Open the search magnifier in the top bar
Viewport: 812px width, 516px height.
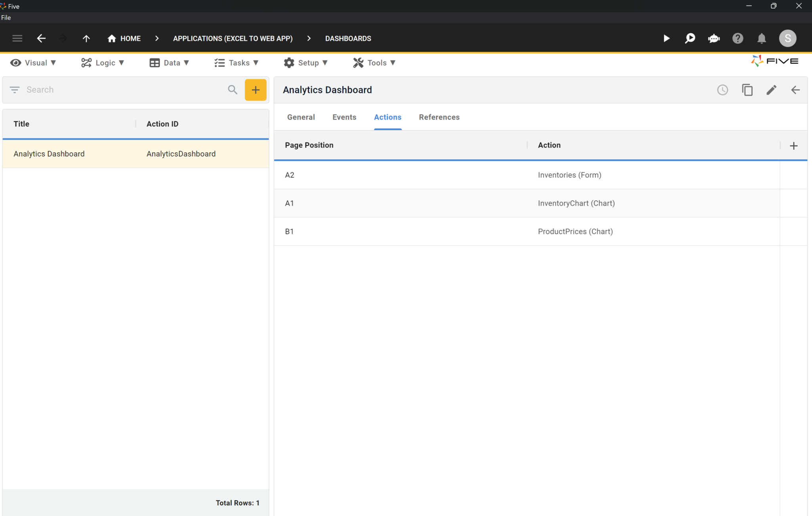tap(690, 38)
